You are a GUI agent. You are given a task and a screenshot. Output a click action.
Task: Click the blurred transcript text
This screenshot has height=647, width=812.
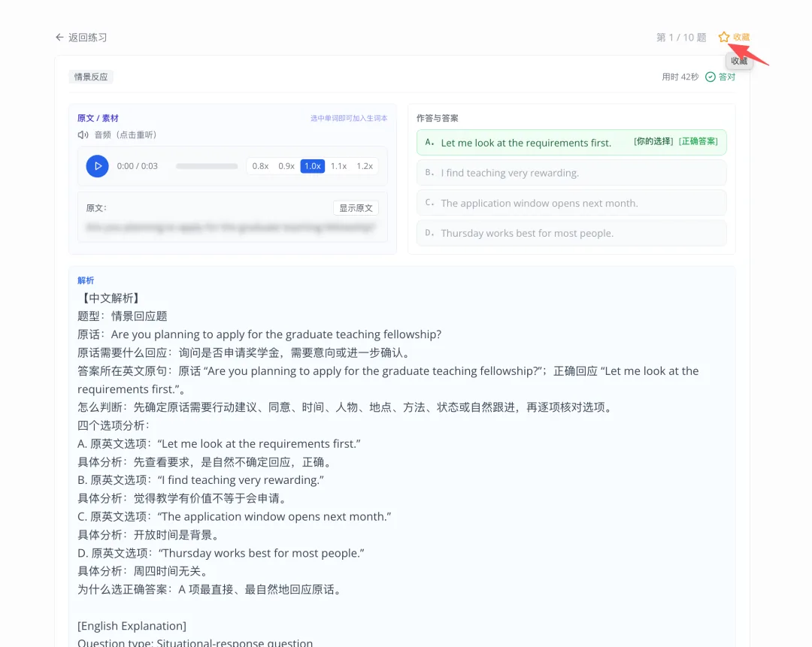tap(231, 227)
